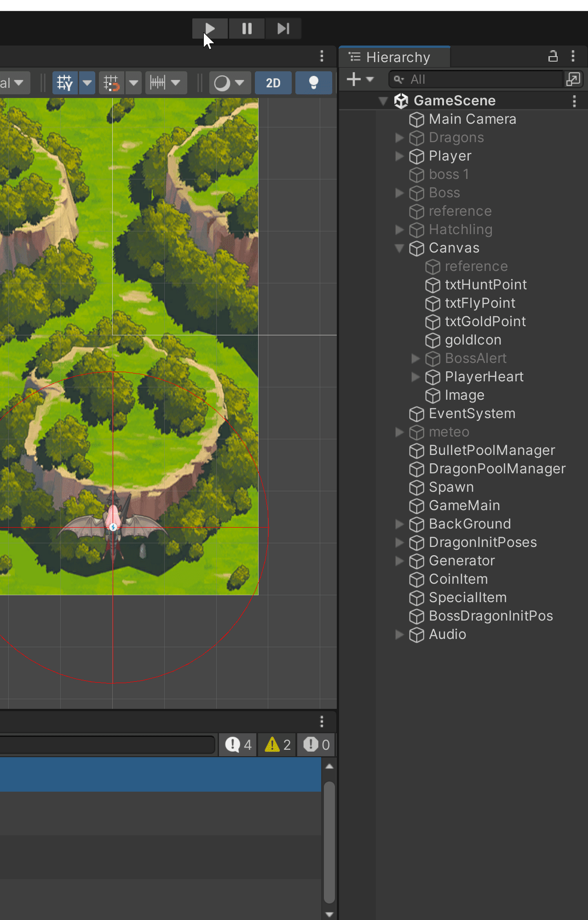588x920 pixels.
Task: Click the Step frame button
Action: (x=283, y=29)
